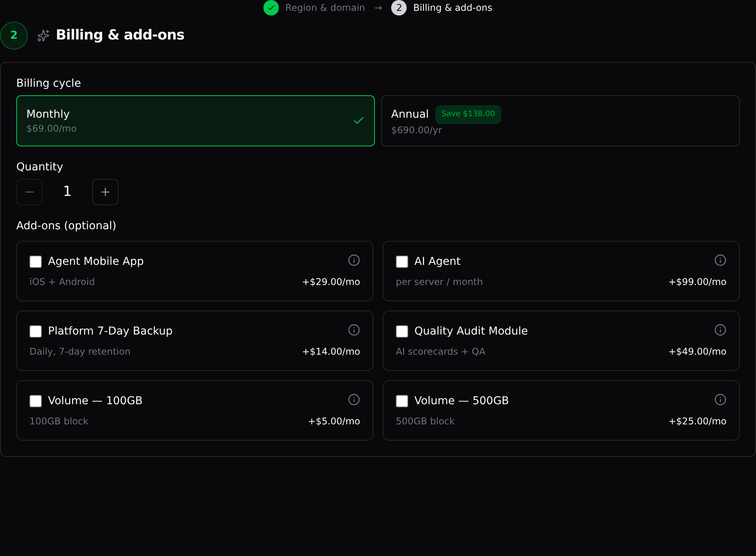This screenshot has width=756, height=556.
Task: Click the Billing & add-ons step label
Action: (x=453, y=8)
